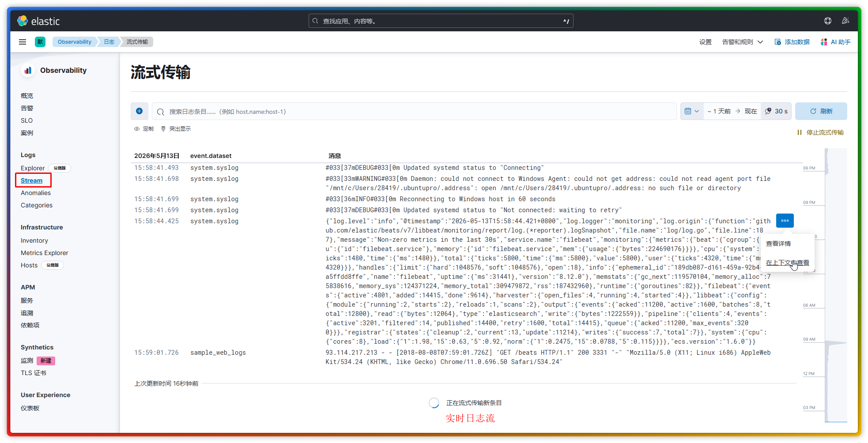Jump to 06 AM on the log minimap
The width and height of the screenshot is (868, 443).
tap(809, 305)
